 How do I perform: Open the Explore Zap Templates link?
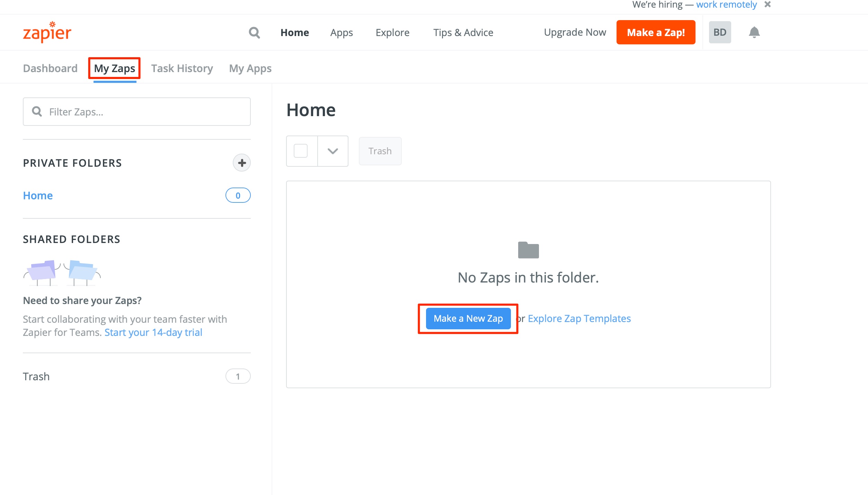[x=579, y=318]
